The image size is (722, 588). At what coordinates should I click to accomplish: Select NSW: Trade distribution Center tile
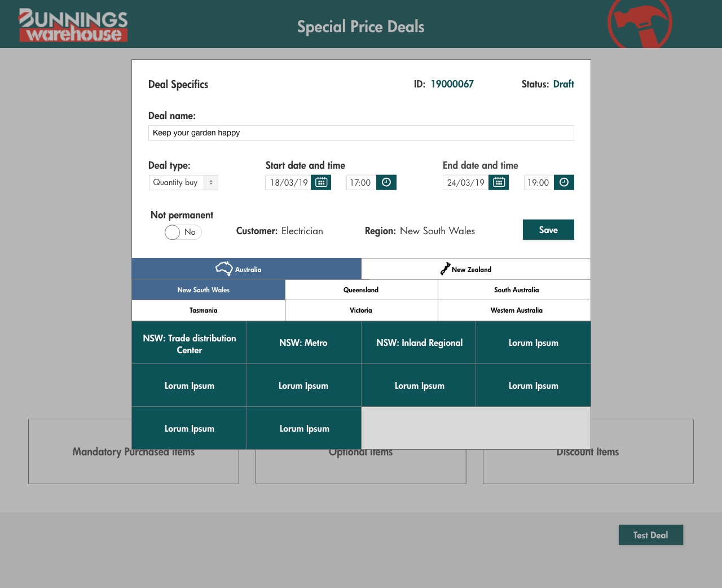coord(189,343)
